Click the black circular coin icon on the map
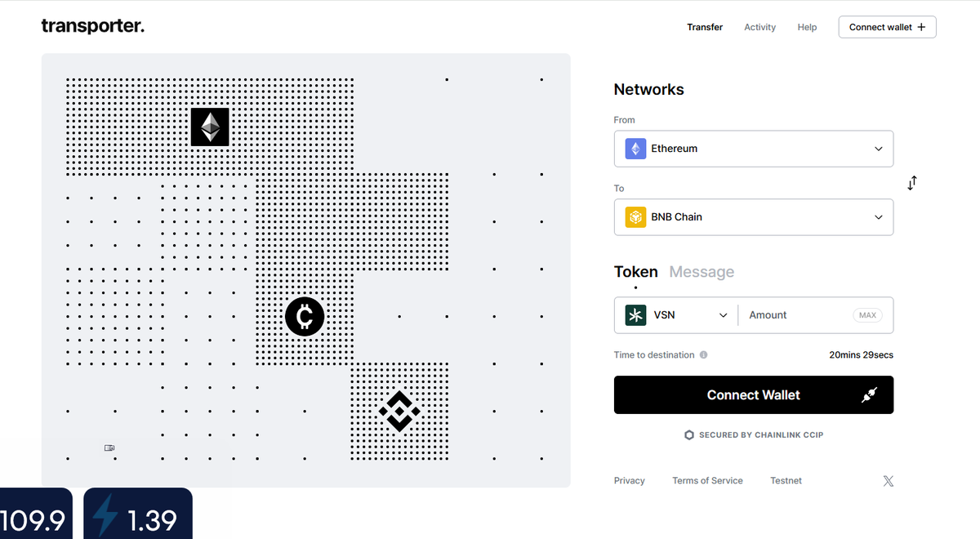 click(305, 316)
